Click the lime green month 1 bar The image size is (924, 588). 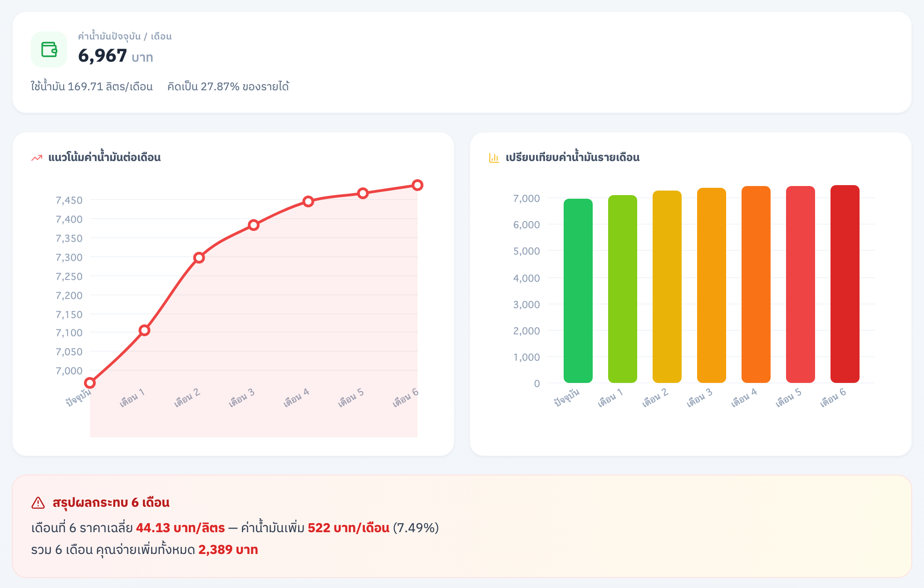point(622,289)
